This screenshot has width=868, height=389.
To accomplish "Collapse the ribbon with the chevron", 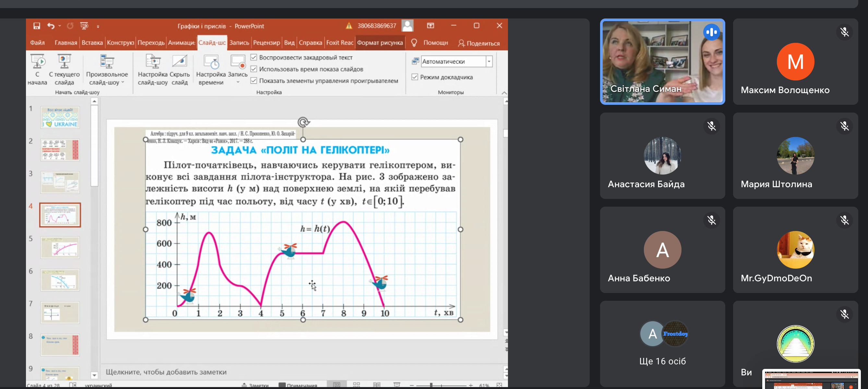I will coord(504,93).
